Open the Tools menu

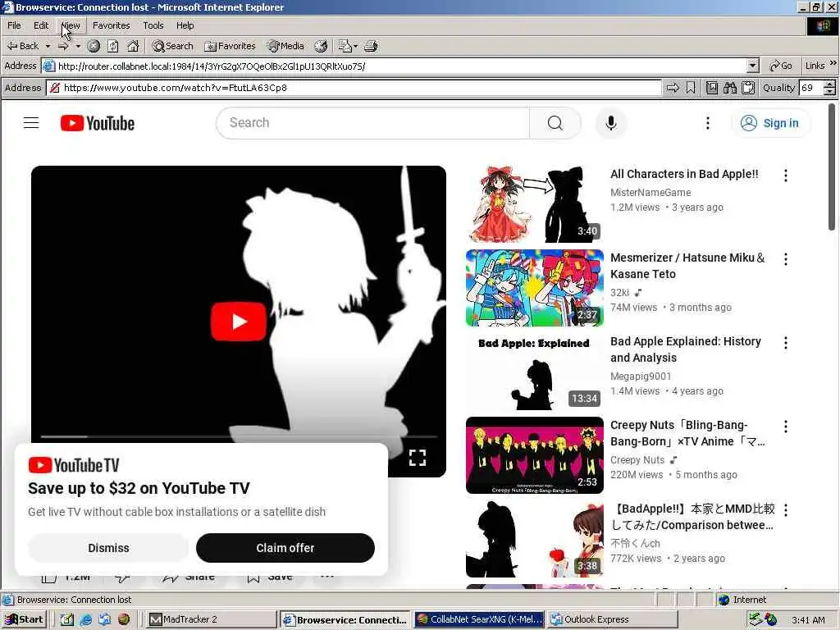tap(153, 25)
